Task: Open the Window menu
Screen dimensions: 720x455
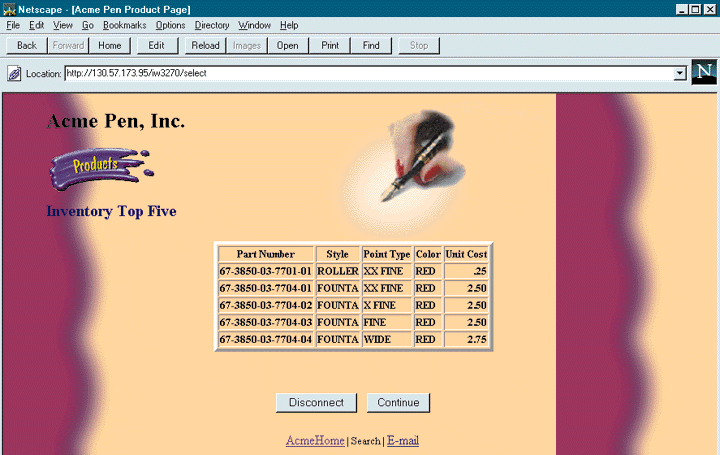Action: [254, 25]
